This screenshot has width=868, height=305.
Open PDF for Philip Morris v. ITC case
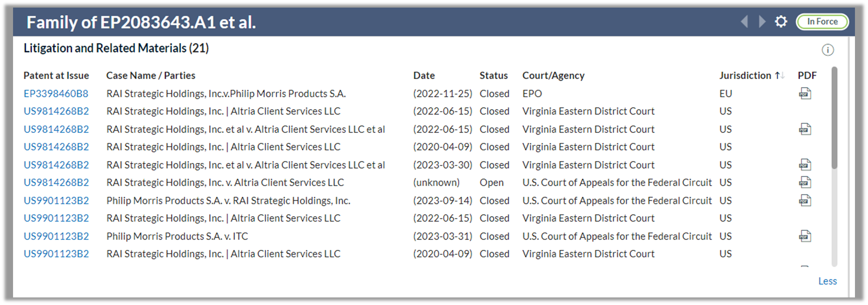click(805, 236)
